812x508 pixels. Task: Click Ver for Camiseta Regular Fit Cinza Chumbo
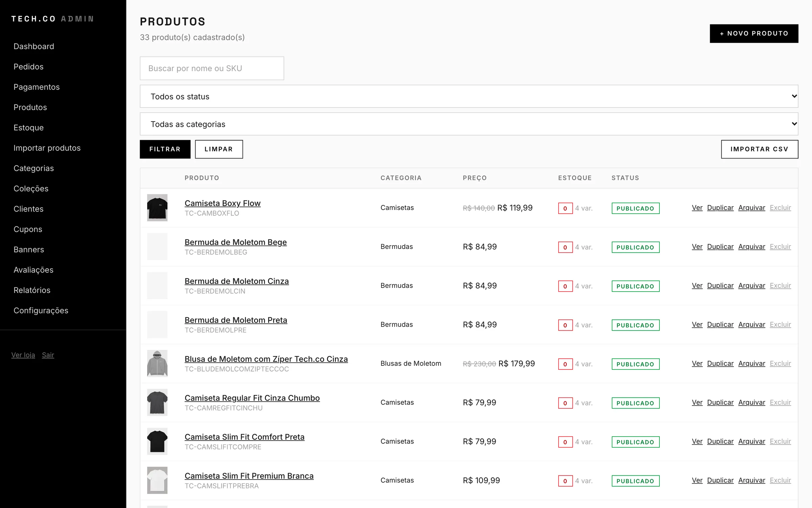[697, 402]
